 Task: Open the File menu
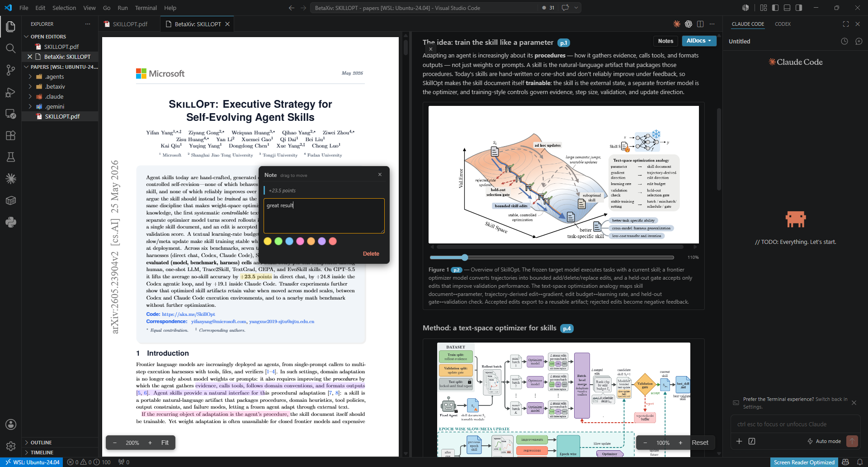[x=24, y=8]
